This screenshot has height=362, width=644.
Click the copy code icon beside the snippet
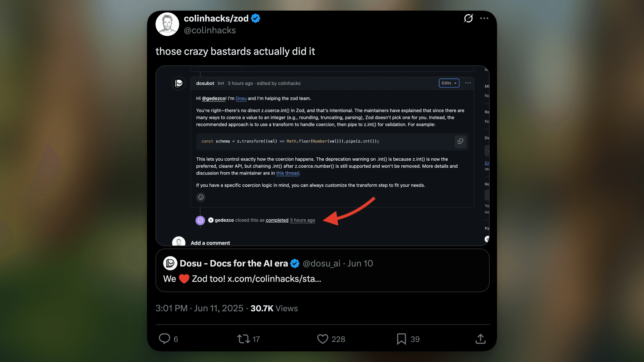[460, 141]
